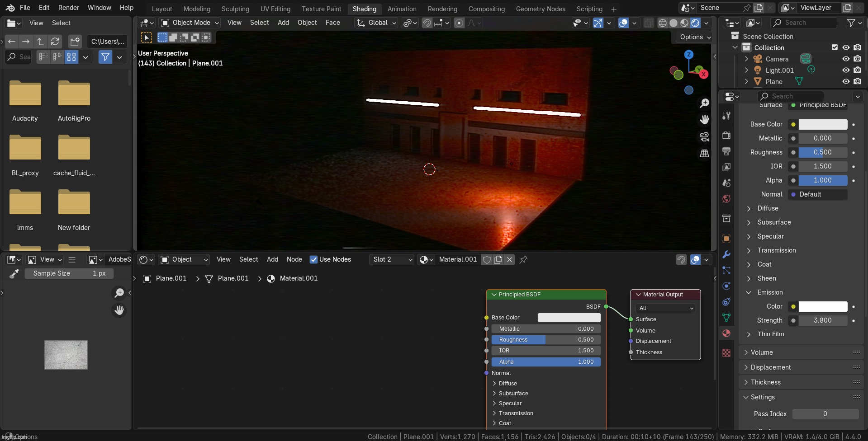This screenshot has height=441, width=868.
Task: Open the Object Data properties green triangle tab
Action: (726, 318)
